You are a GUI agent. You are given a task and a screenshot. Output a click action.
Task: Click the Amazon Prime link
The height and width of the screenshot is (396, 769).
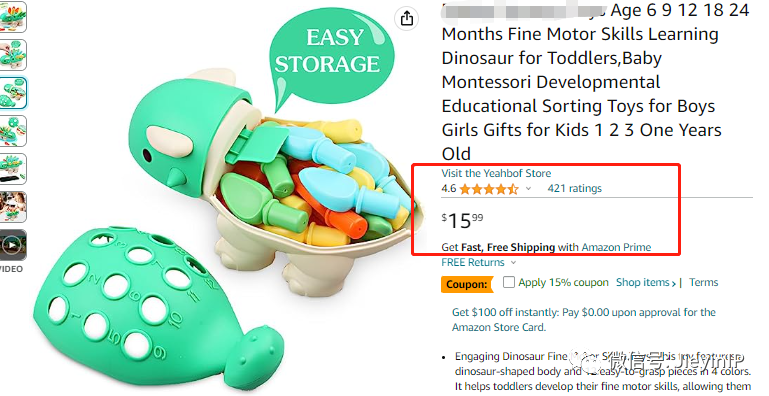click(x=616, y=247)
